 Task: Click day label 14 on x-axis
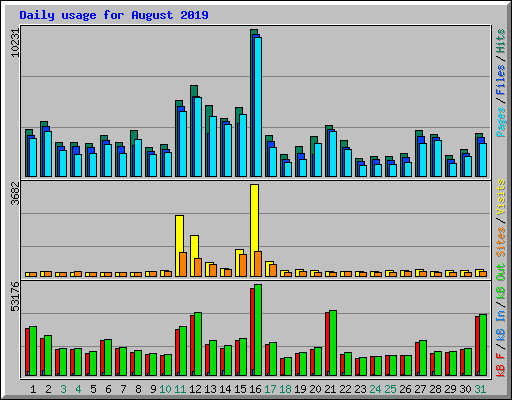coord(225,389)
